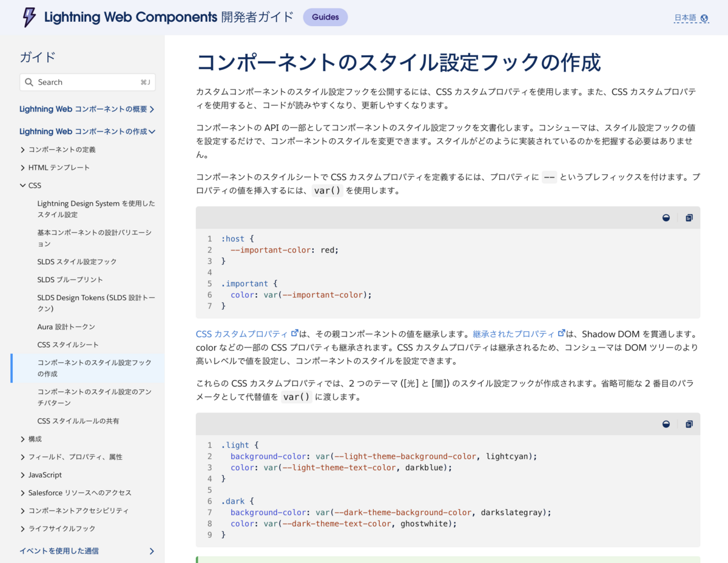Click external-link icon after CSS カスタムプロパティ
Viewport: 728px width, 563px height.
[295, 333]
